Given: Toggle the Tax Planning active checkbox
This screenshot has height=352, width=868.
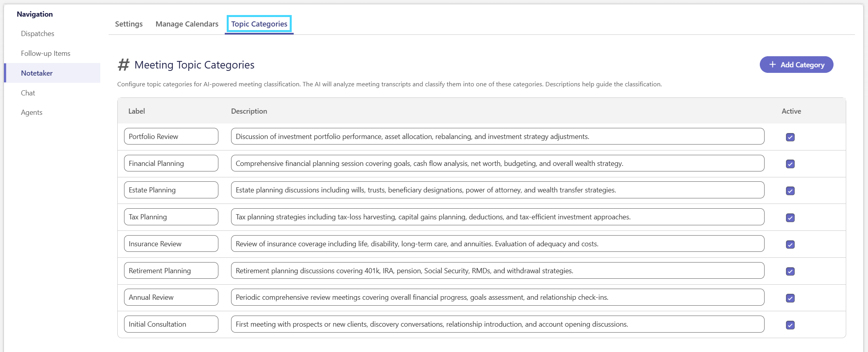Looking at the screenshot, I should (790, 218).
